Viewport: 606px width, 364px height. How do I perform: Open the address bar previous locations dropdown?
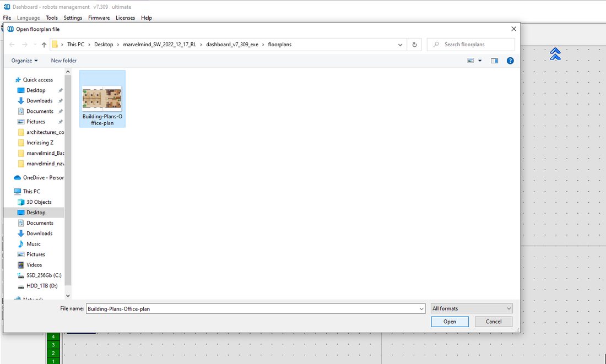[x=400, y=45]
